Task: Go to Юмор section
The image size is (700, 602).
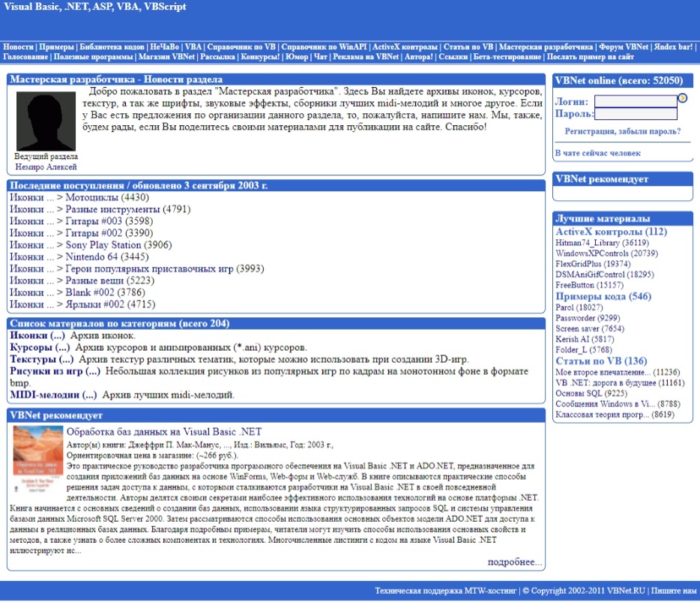Action: click(x=297, y=57)
